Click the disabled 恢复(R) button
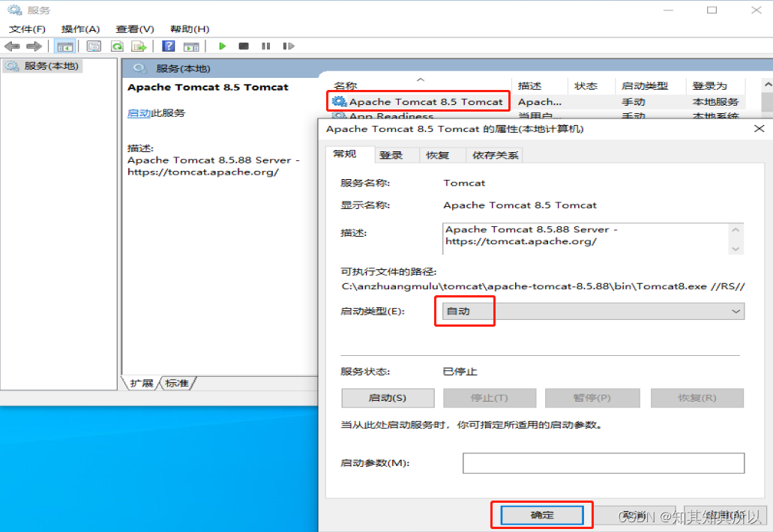 (697, 398)
